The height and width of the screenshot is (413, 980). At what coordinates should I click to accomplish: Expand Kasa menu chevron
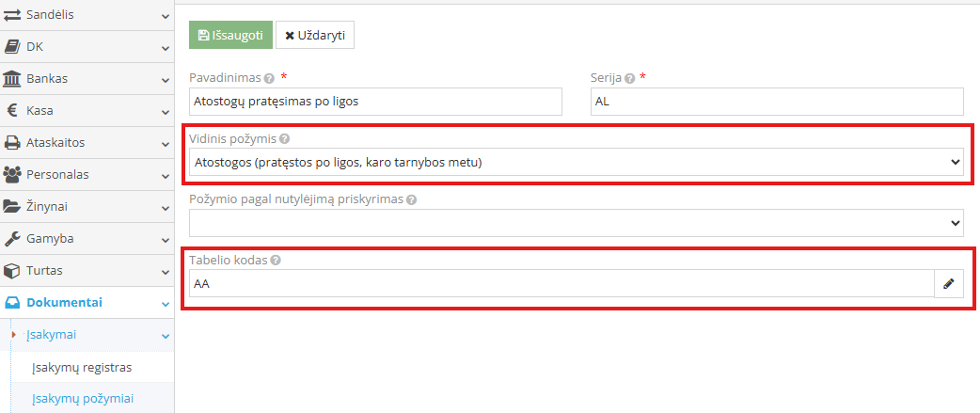click(x=165, y=112)
